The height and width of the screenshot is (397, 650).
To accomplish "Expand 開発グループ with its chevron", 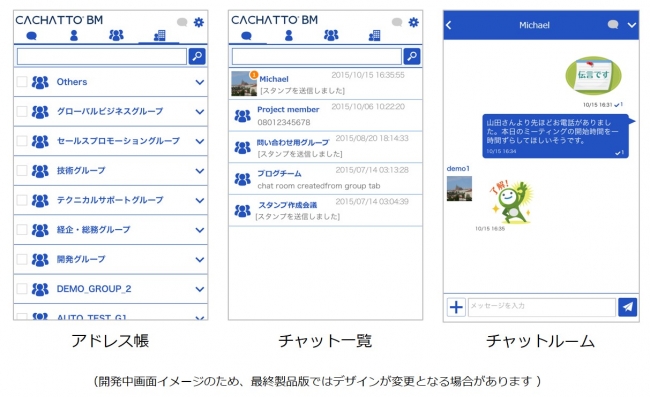I will click(x=200, y=259).
